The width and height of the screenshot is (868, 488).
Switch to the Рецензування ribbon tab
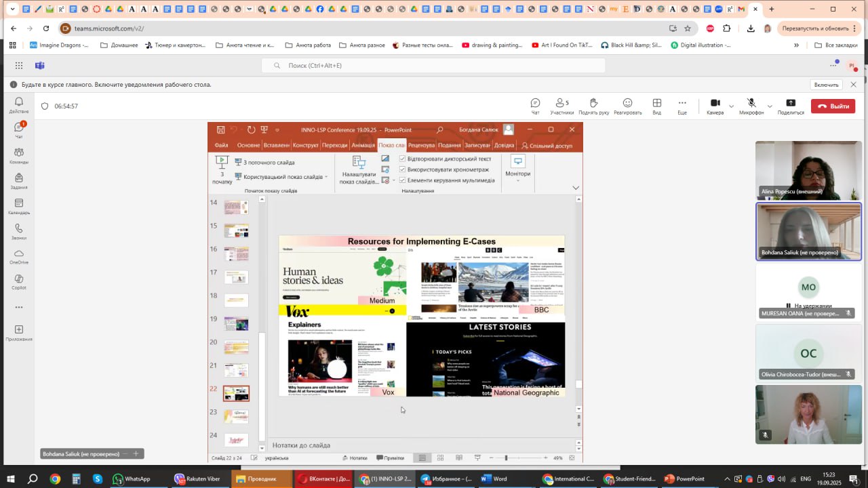tap(421, 145)
